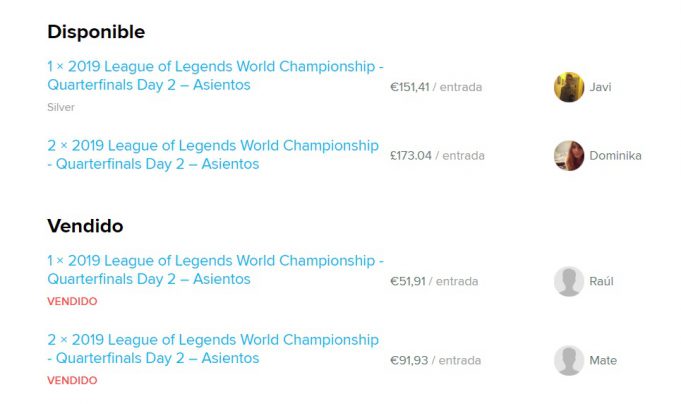Viewport: 681px width, 404px height.
Task: Open the available 2 × Quarterfinals listing from Dominika
Action: [213, 155]
